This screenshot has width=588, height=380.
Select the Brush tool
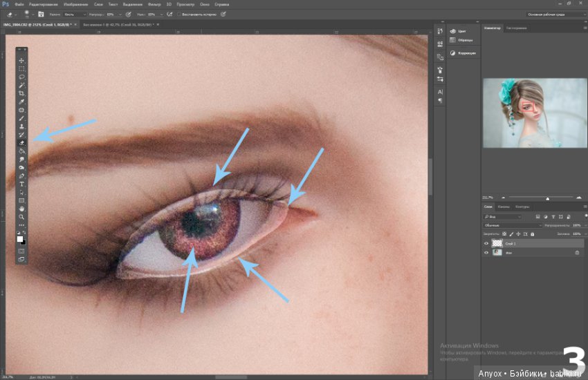pyautogui.click(x=21, y=118)
